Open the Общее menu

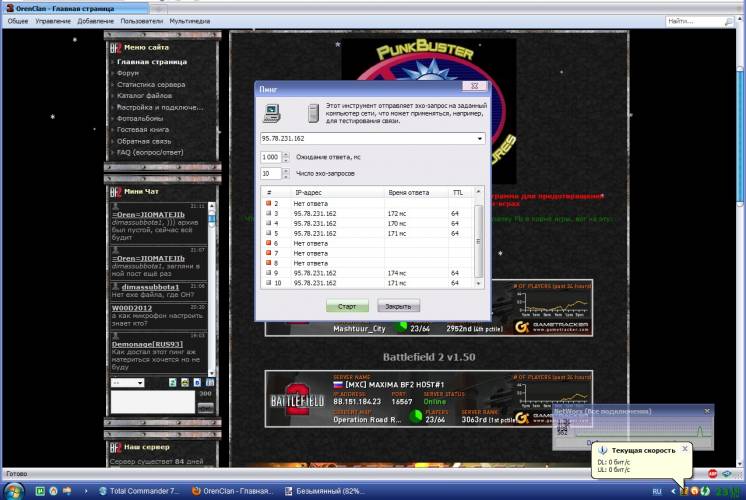point(18,21)
